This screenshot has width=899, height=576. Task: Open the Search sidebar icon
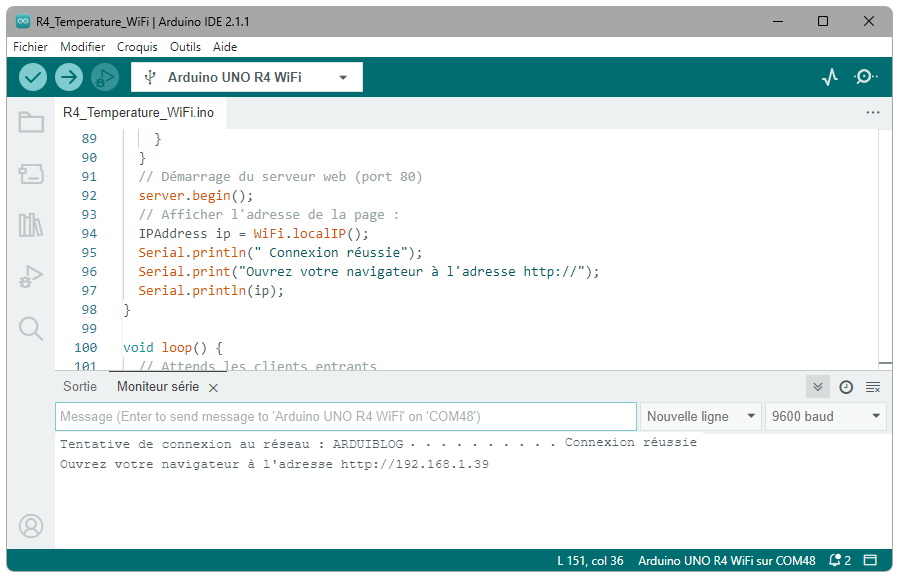pyautogui.click(x=31, y=328)
